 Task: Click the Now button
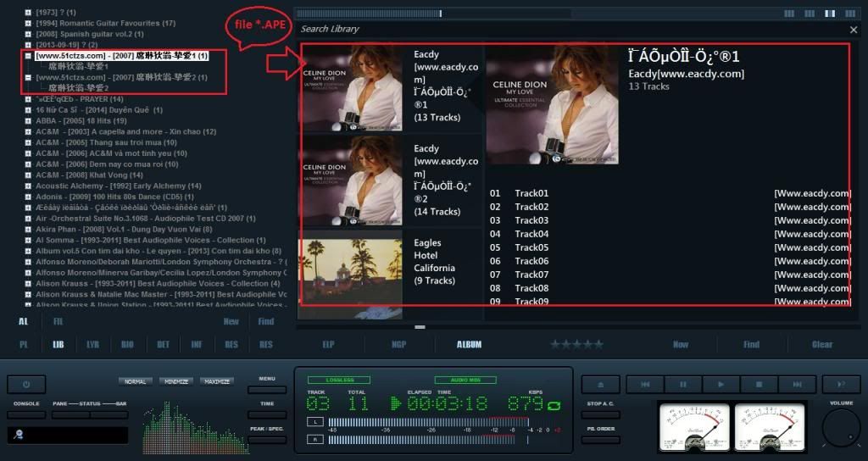click(x=681, y=344)
